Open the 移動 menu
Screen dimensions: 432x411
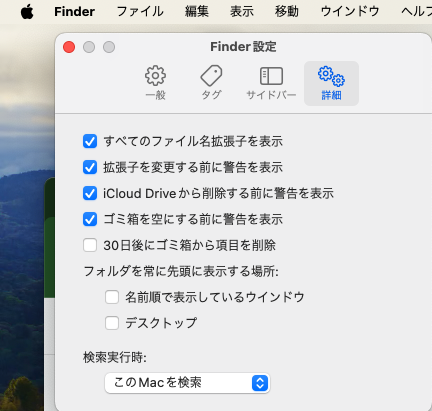[287, 12]
